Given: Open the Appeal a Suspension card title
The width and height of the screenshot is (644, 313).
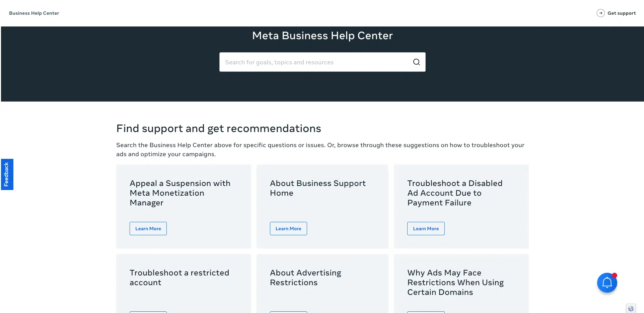Looking at the screenshot, I should [x=180, y=193].
